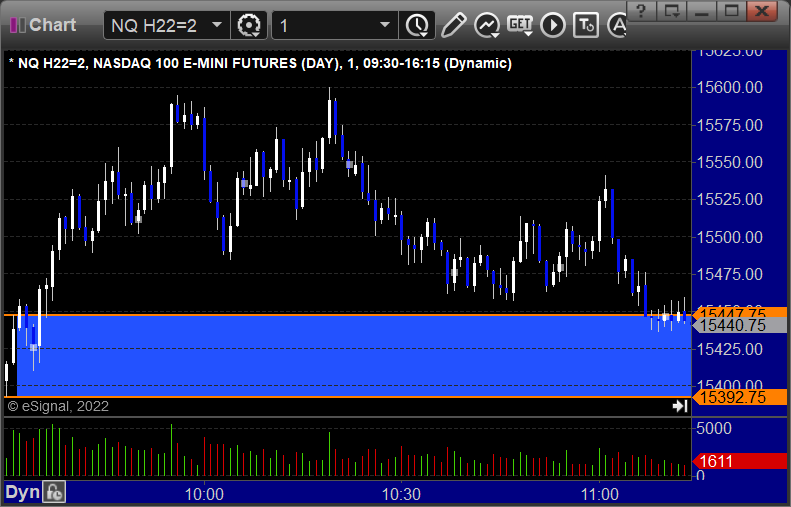Viewport: 791px width, 507px height.
Task: Close the Chart window with red X
Action: tap(762, 10)
